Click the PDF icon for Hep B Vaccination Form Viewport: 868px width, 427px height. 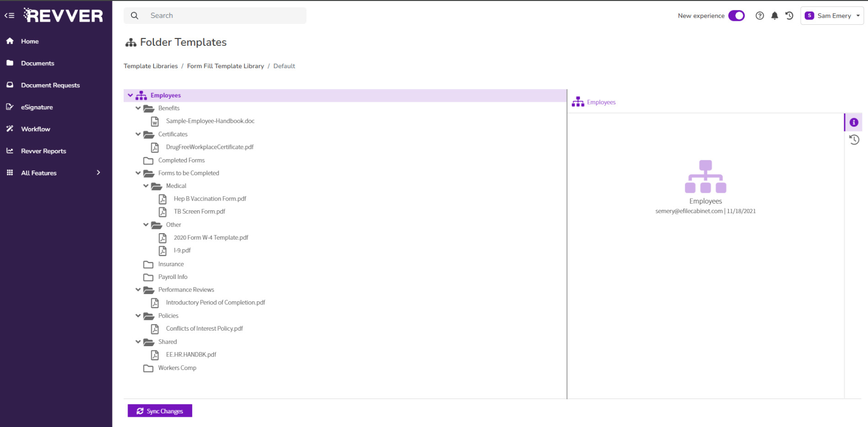point(163,199)
